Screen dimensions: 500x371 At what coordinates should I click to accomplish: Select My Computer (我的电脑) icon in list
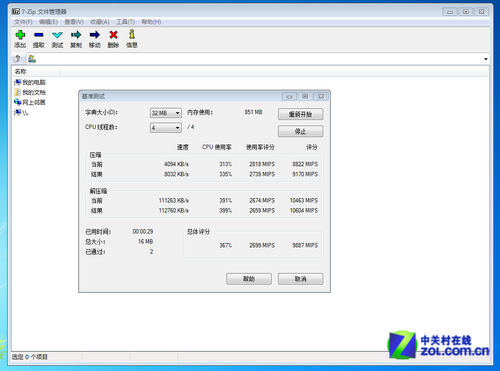pyautogui.click(x=18, y=82)
